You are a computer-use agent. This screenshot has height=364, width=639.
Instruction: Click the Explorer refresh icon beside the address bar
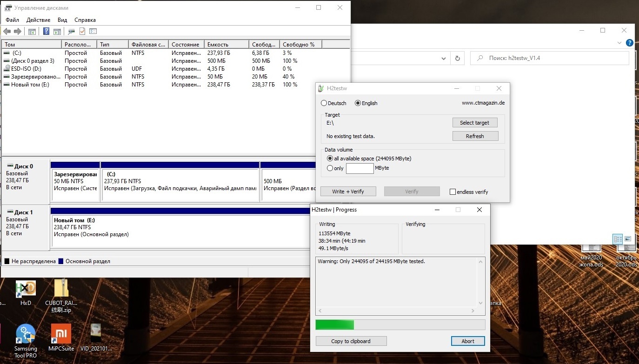(x=458, y=59)
